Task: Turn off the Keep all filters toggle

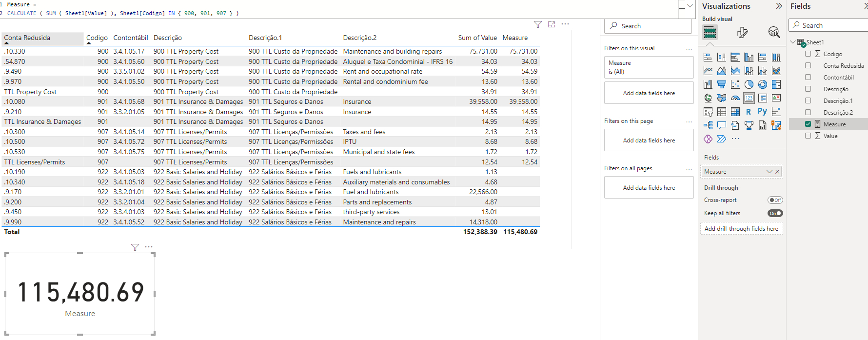Action: tap(775, 213)
